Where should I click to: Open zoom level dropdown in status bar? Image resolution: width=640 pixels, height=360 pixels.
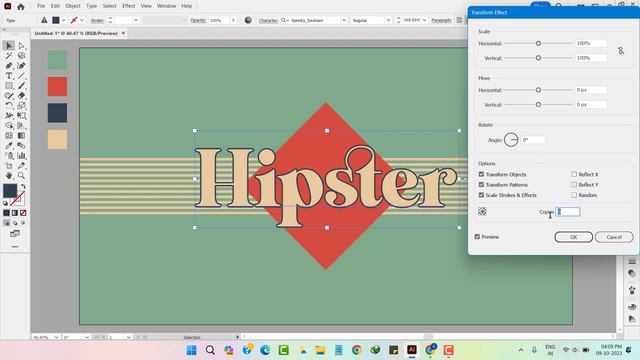(x=56, y=337)
